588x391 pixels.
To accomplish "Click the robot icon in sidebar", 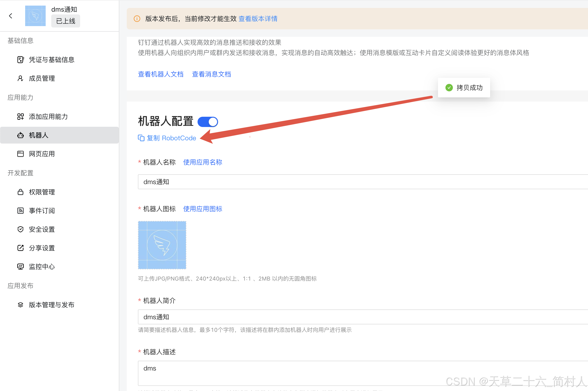I will [21, 135].
